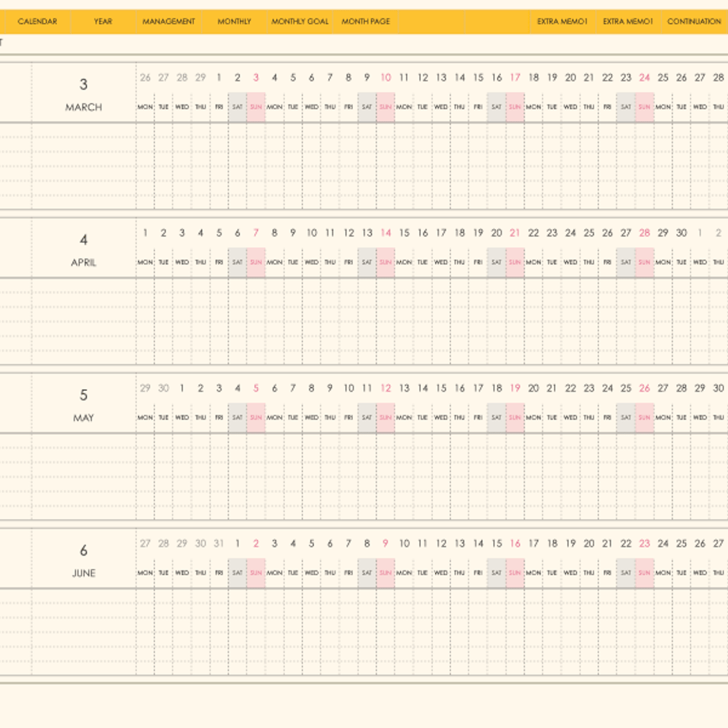Select date 9 in the June row

click(x=385, y=544)
